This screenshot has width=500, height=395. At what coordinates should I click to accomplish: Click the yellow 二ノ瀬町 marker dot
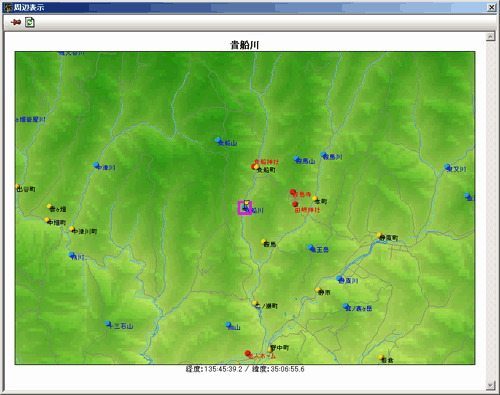tap(255, 303)
